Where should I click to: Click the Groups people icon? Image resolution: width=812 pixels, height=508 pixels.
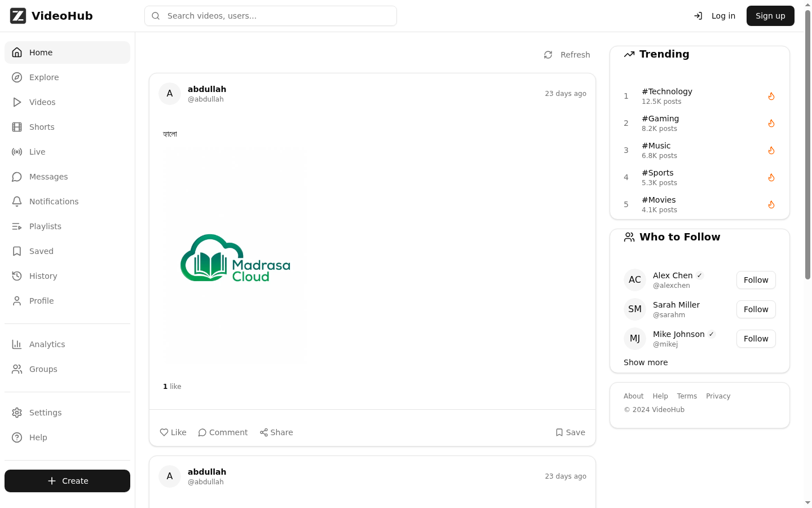(17, 369)
